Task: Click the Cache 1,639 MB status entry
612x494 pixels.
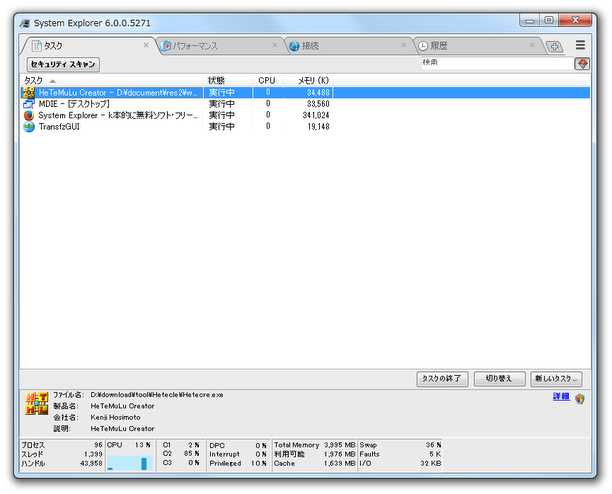Action: tap(314, 464)
